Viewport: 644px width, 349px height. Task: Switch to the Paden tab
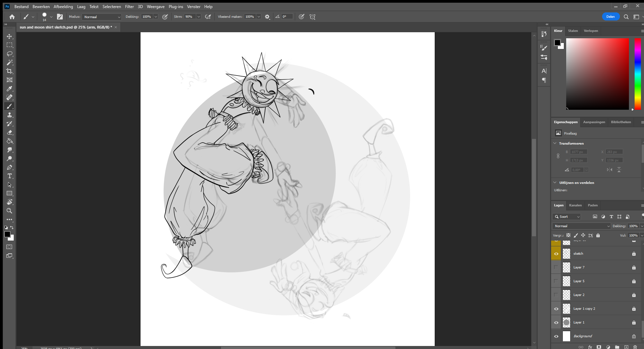click(x=593, y=205)
